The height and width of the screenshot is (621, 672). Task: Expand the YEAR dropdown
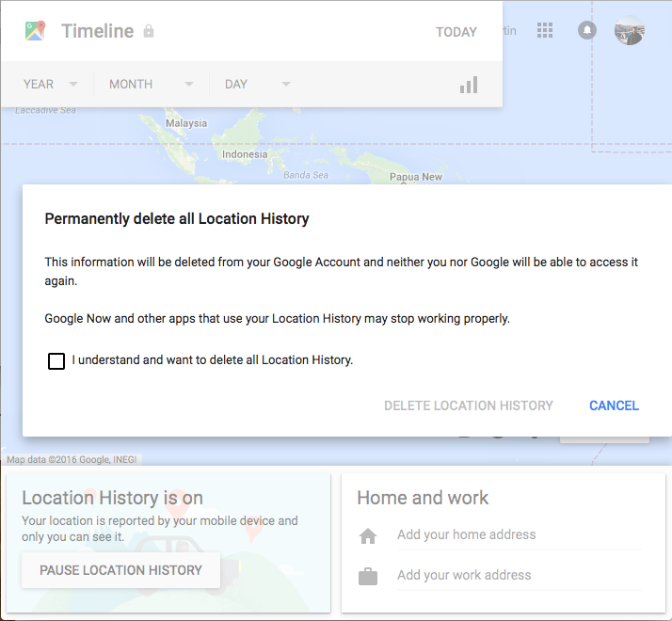pos(50,85)
